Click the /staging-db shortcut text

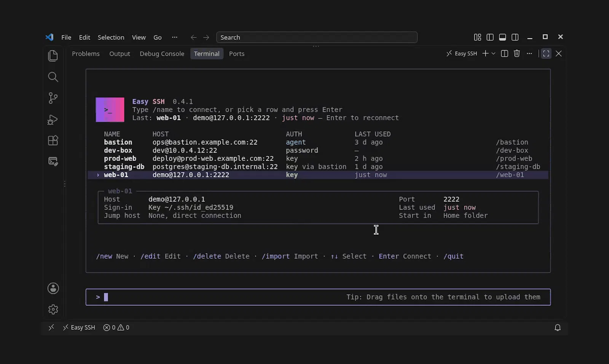click(x=518, y=167)
